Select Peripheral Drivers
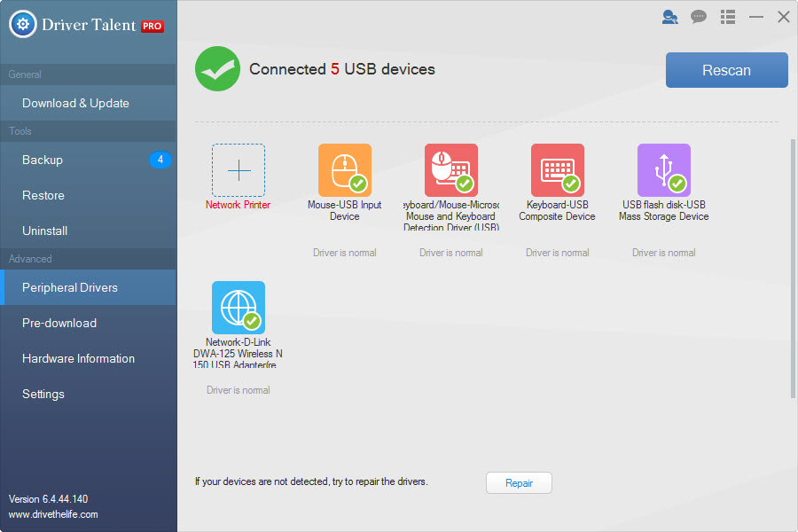 (x=89, y=287)
